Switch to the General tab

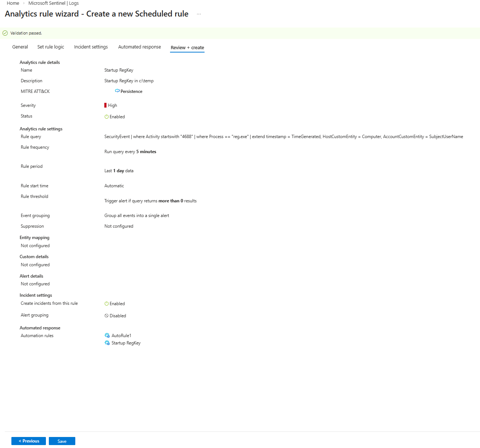tap(20, 47)
